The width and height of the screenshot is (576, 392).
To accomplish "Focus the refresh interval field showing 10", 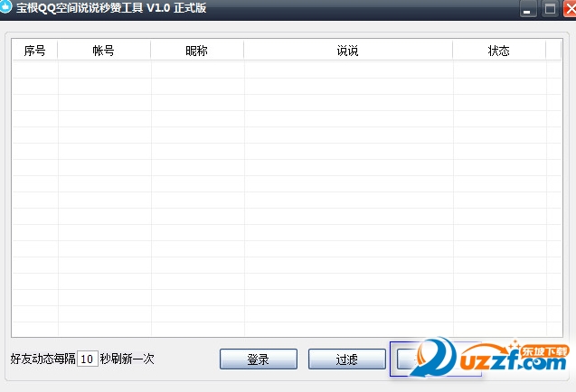I will coord(87,359).
